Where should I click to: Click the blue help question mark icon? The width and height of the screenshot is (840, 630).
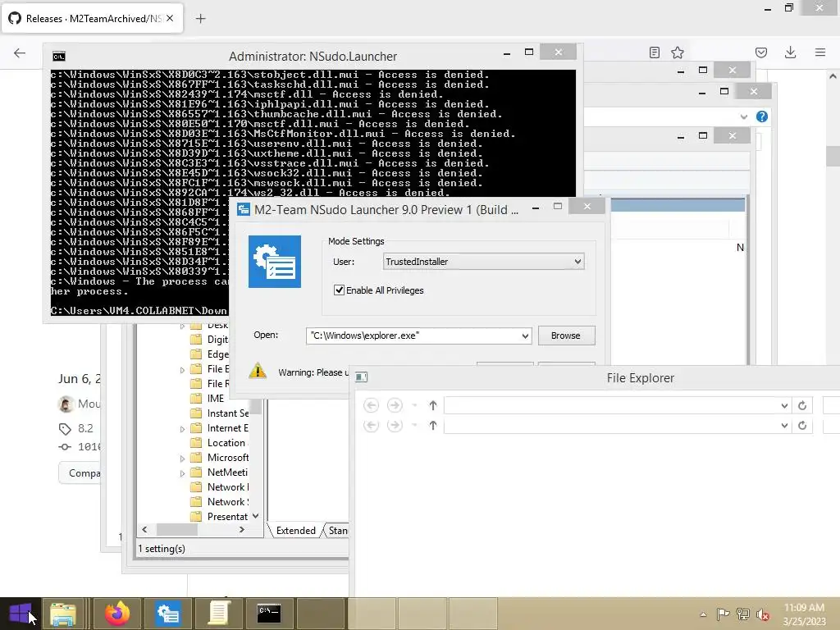(x=762, y=116)
